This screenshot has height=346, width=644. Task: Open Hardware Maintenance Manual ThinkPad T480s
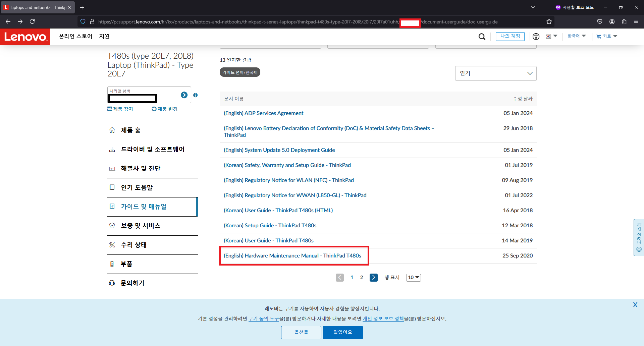click(x=292, y=256)
